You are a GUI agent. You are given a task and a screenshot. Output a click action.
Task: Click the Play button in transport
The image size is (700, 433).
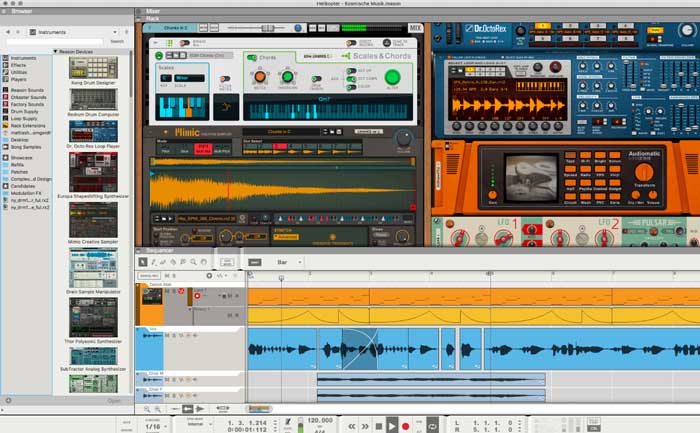tap(392, 426)
